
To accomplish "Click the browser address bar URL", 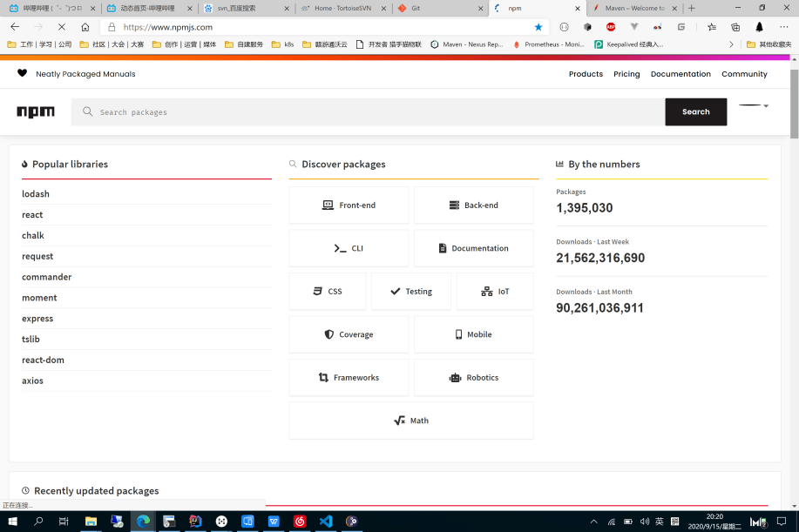I will [x=167, y=27].
